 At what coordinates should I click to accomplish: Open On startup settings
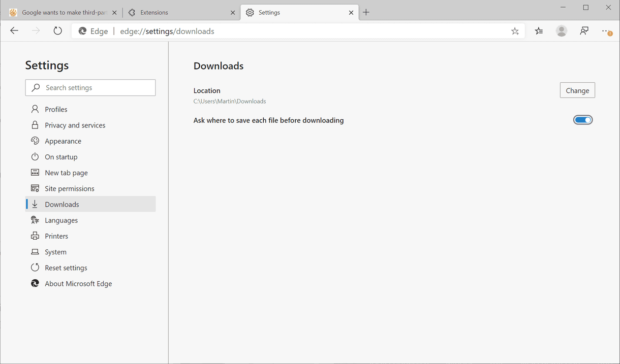click(x=90, y=157)
